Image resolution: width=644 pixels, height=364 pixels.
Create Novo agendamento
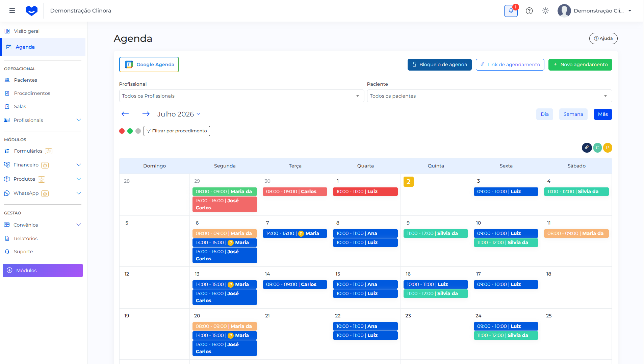580,64
